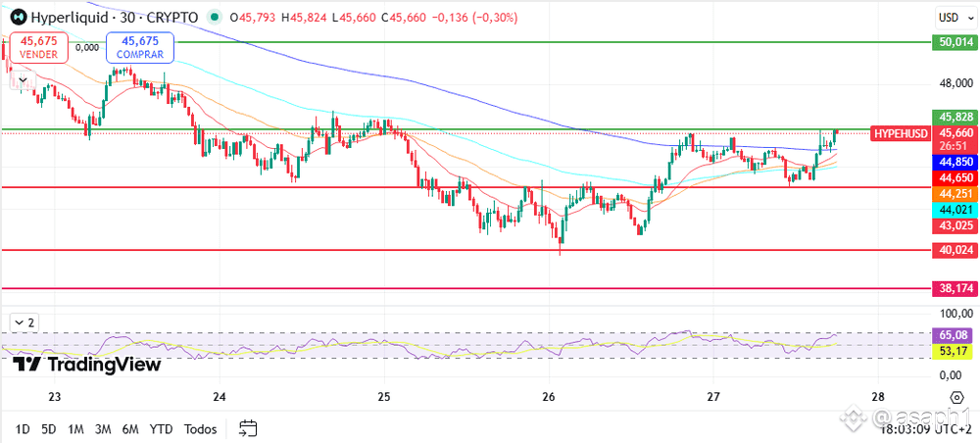Viewport: 980px width, 443px height.
Task: Select the 1M time range
Action: (75, 429)
